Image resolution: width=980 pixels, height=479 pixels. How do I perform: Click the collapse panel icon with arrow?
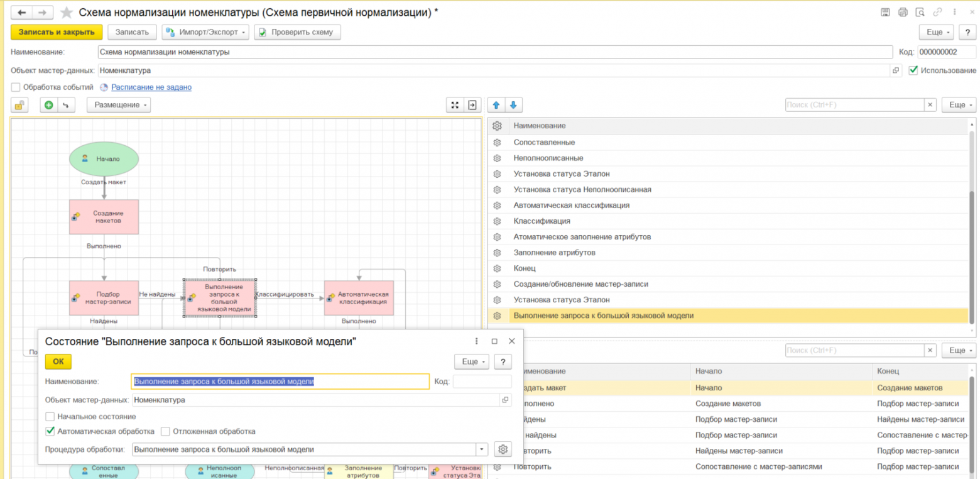pyautogui.click(x=472, y=105)
